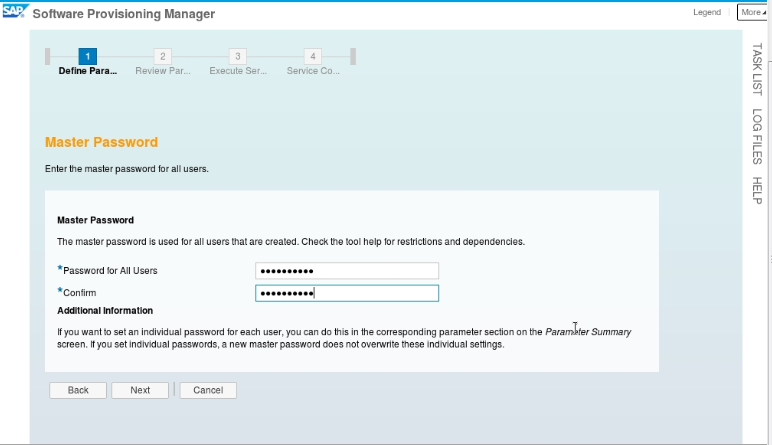This screenshot has width=772, height=445.
Task: Open the TASK LIST side tab
Action: pos(757,69)
